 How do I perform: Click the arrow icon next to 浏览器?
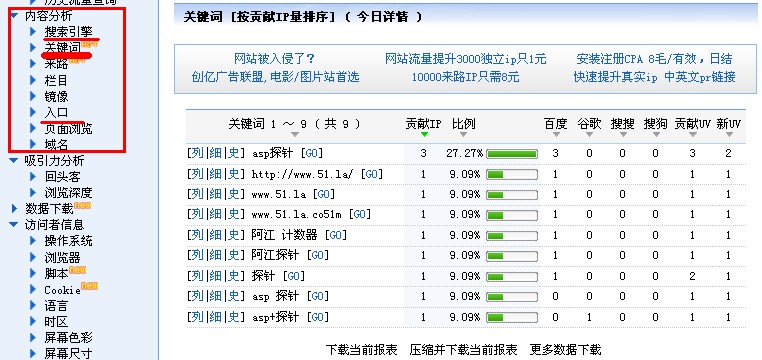[33, 257]
